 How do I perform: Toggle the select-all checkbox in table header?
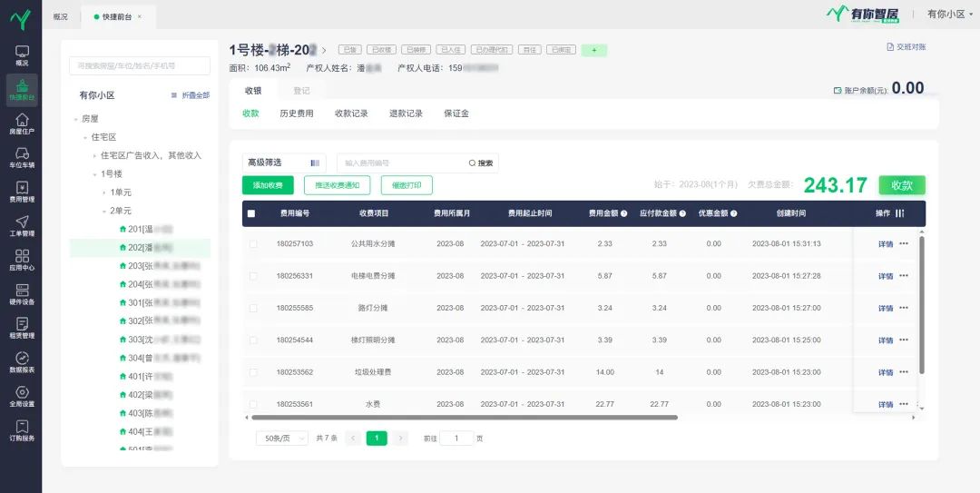click(x=251, y=213)
